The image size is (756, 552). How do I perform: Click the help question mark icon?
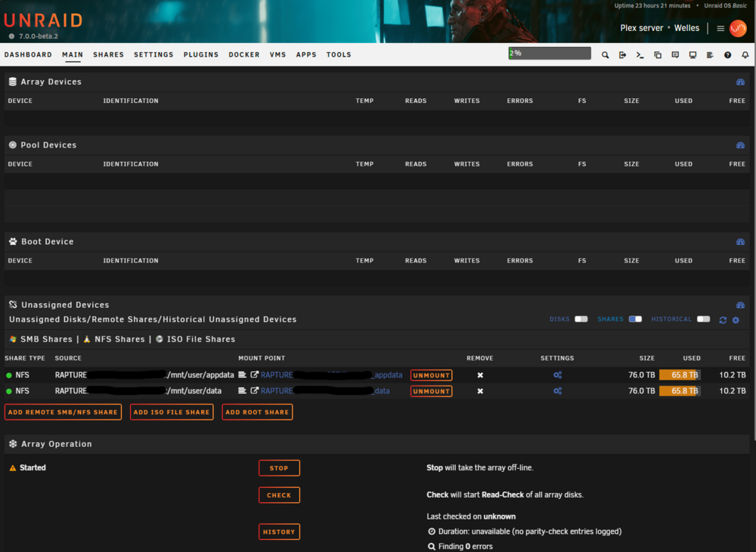click(727, 55)
